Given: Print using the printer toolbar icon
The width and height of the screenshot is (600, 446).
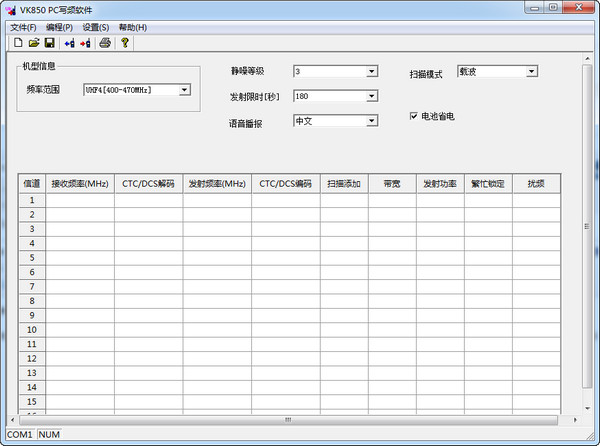Looking at the screenshot, I should 105,43.
